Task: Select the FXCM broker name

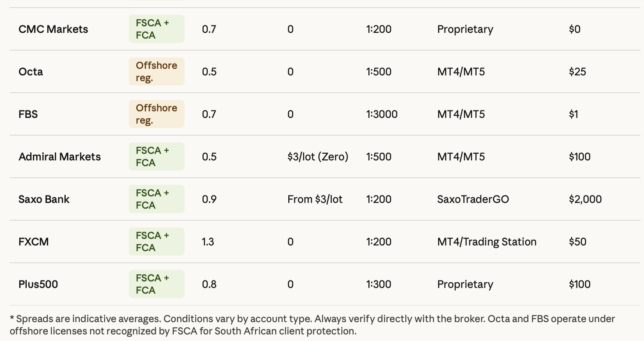Action: coord(33,242)
